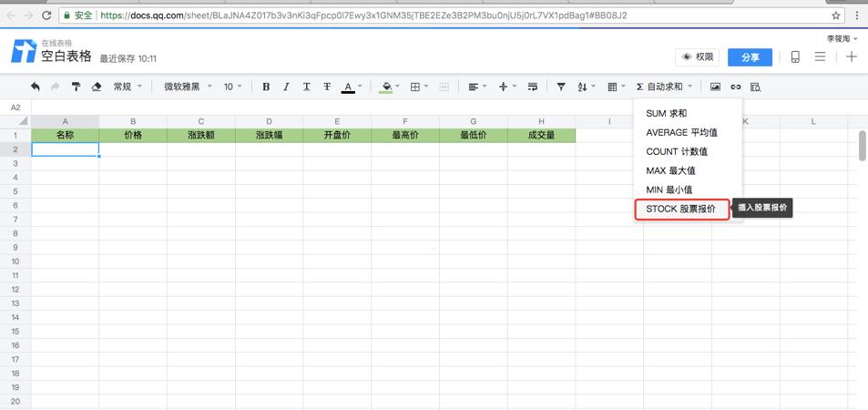
Task: Insert a hyperlink via link icon
Action: point(736,87)
